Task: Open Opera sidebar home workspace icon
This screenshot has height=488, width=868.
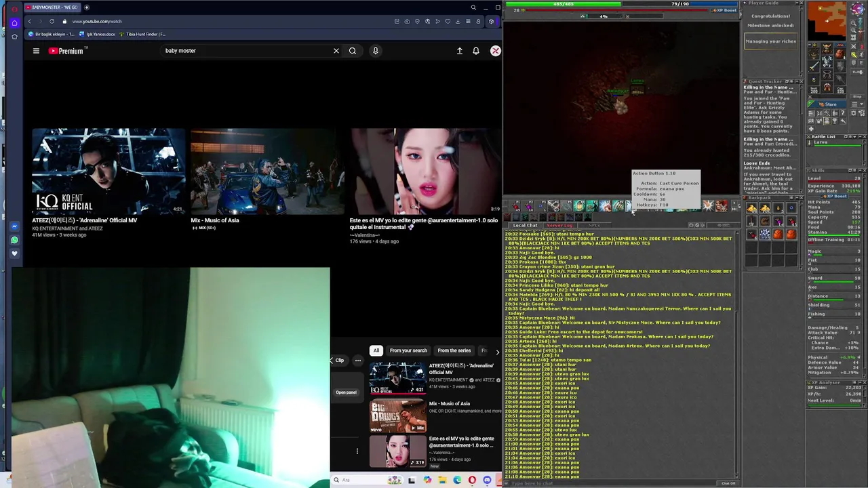Action: (x=14, y=22)
